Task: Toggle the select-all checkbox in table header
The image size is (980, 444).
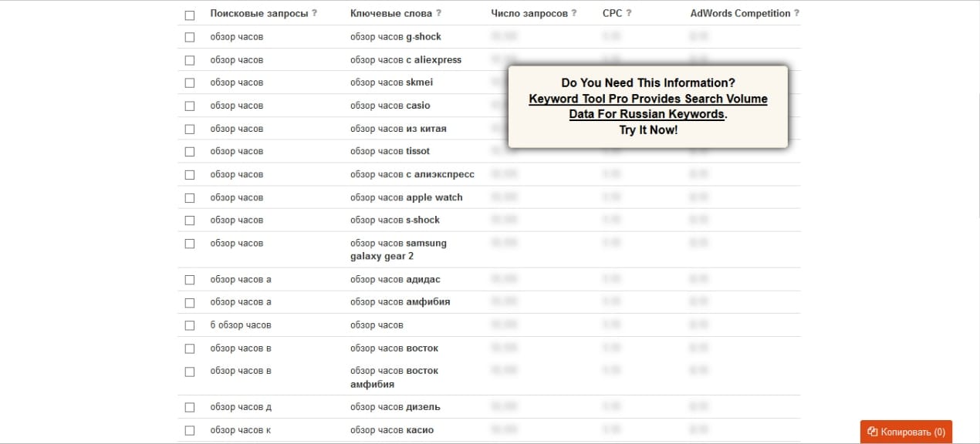Action: [x=190, y=15]
